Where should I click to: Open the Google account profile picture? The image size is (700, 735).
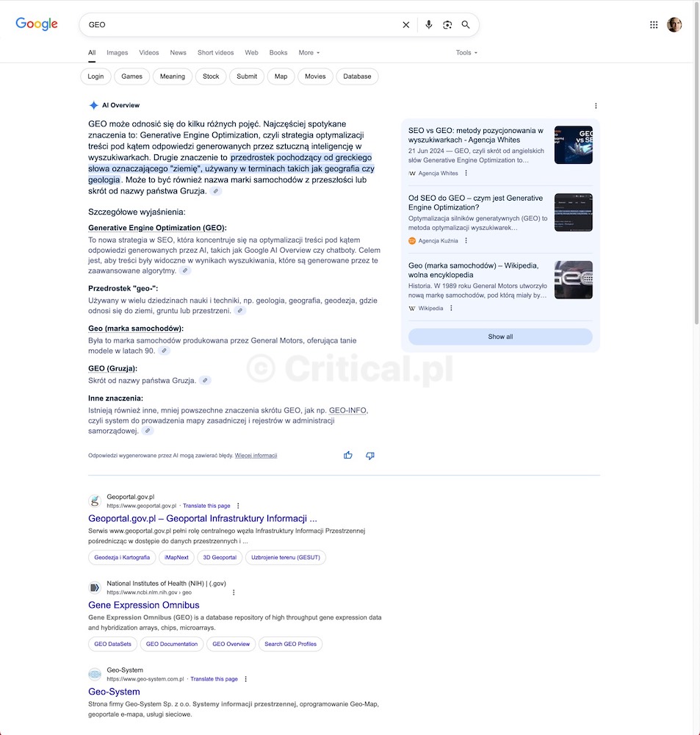coord(674,25)
